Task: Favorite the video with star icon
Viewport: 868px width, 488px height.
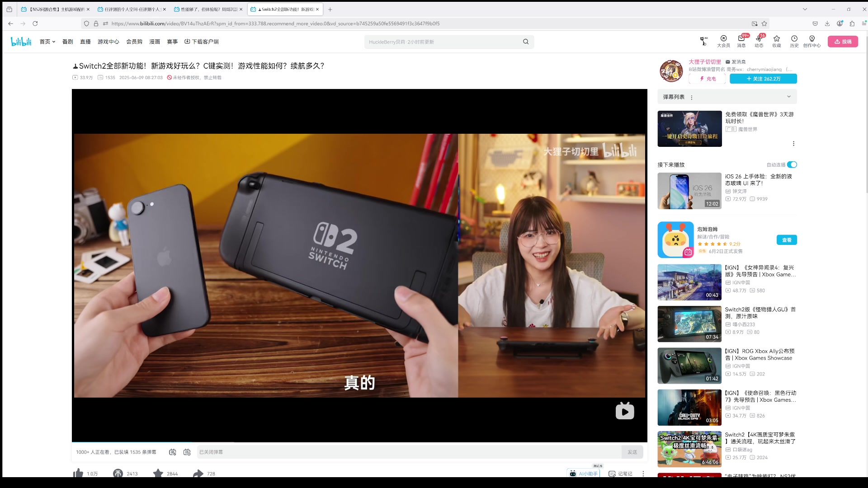Action: click(158, 473)
